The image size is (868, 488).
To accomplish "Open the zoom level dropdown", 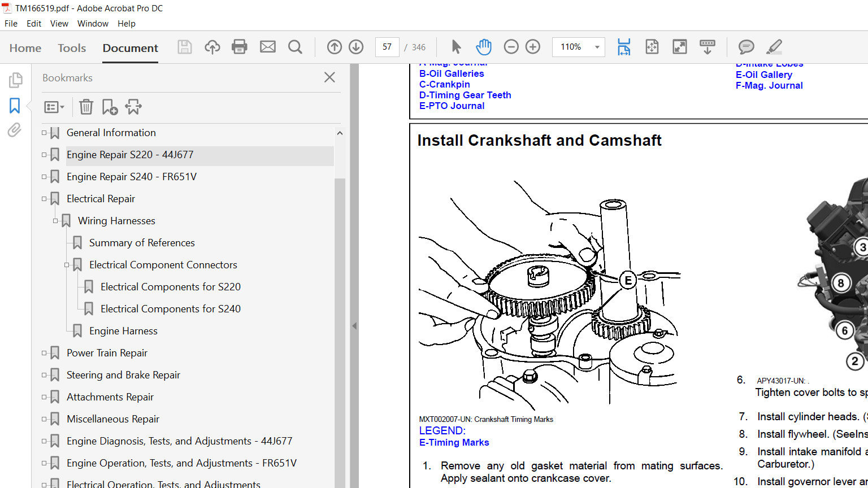I will point(597,47).
